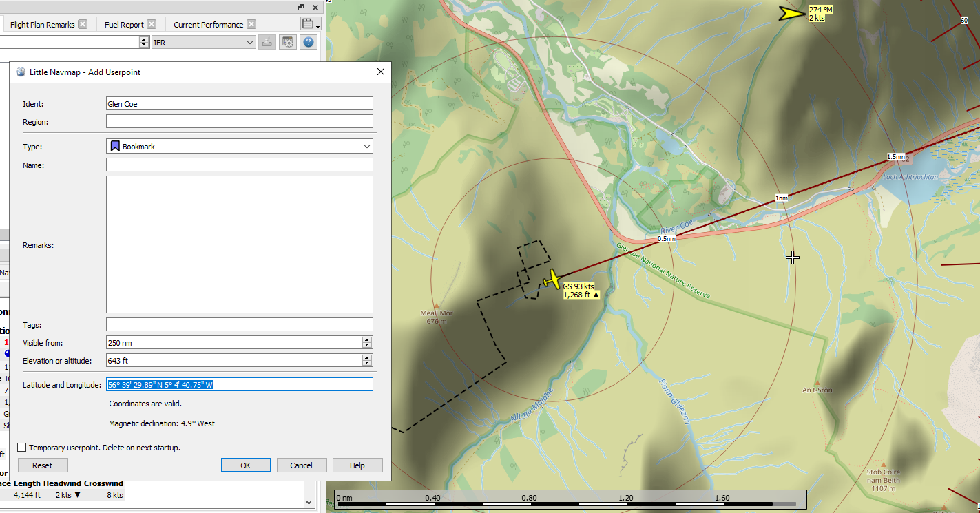Click the Meall Mòr summit triangle on the map
This screenshot has height=513, width=980.
pos(437,306)
